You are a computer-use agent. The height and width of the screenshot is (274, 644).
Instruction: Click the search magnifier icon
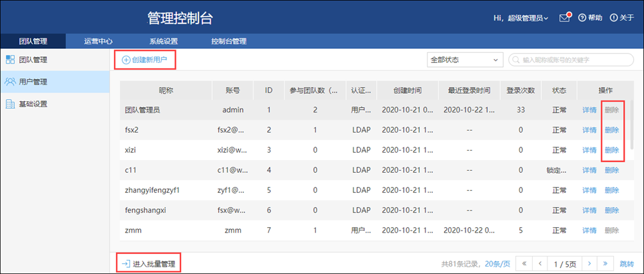point(516,60)
